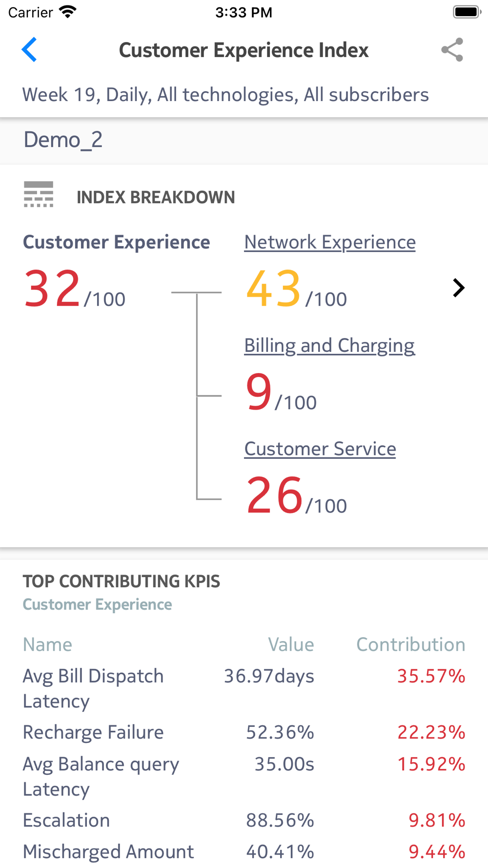
Task: Open the Customer Service link
Action: click(320, 449)
